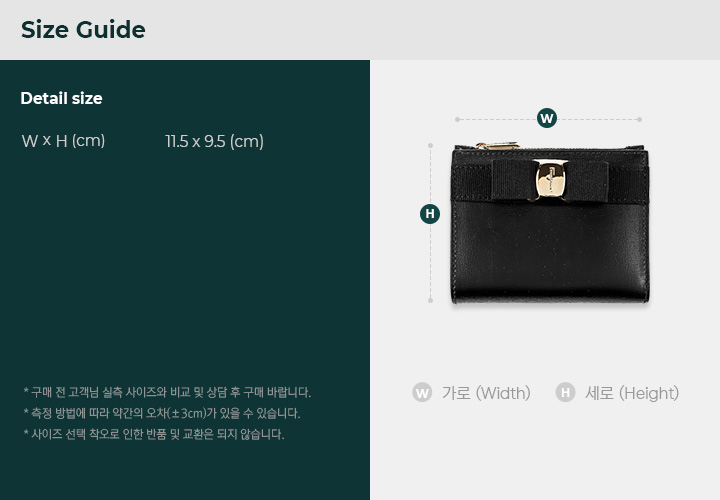
Task: Click the 세로 (Height) legend text
Action: tap(632, 393)
